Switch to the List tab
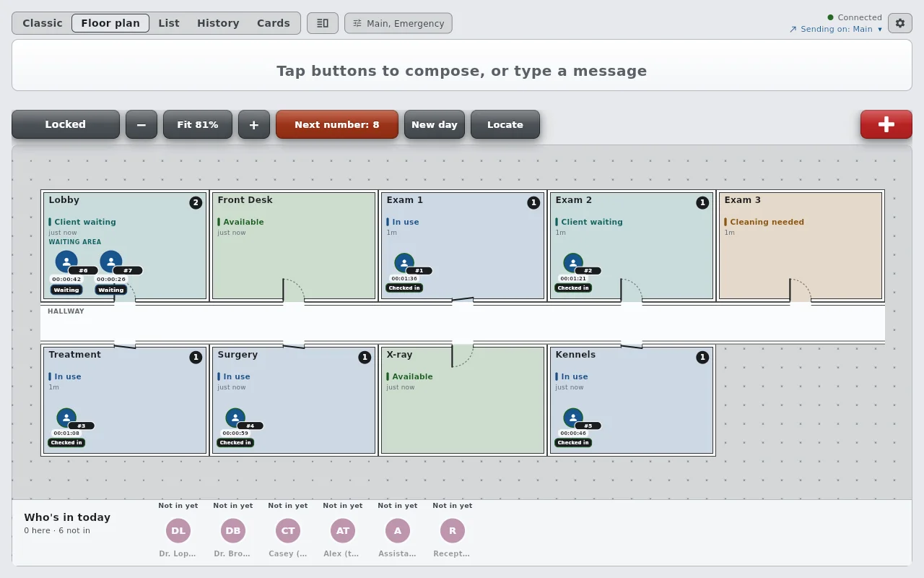The height and width of the screenshot is (578, 924). point(169,23)
